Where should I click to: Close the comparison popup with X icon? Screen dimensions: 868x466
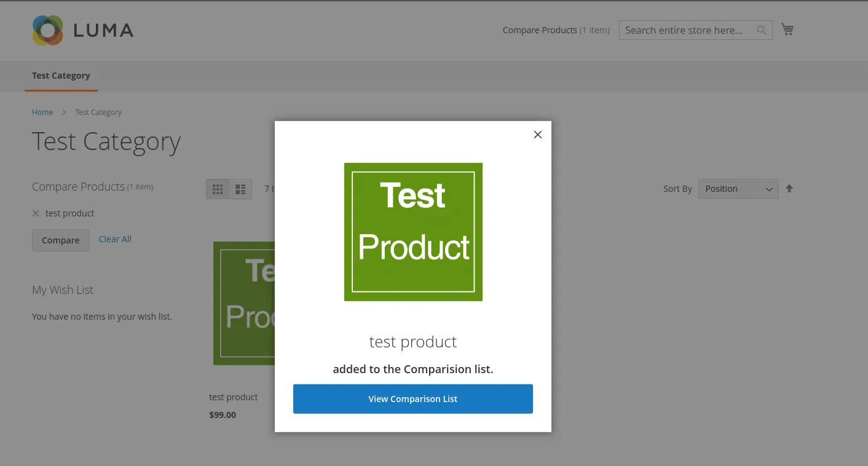[x=537, y=135]
